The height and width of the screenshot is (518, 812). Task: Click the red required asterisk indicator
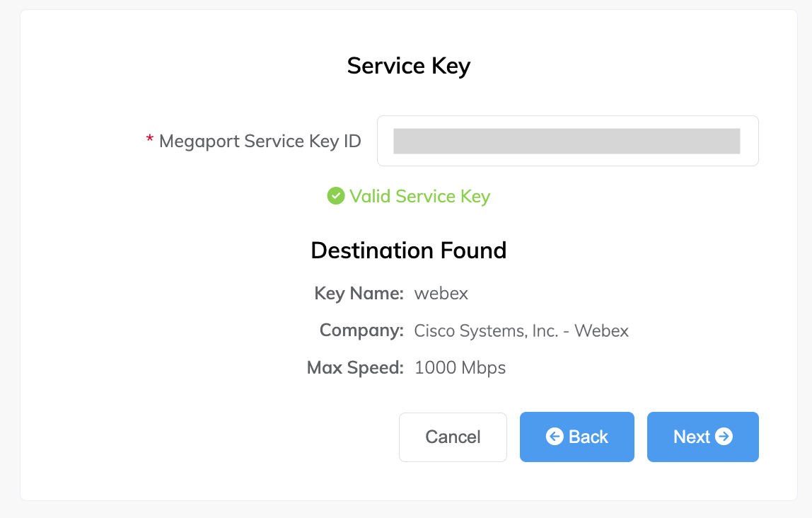click(149, 137)
